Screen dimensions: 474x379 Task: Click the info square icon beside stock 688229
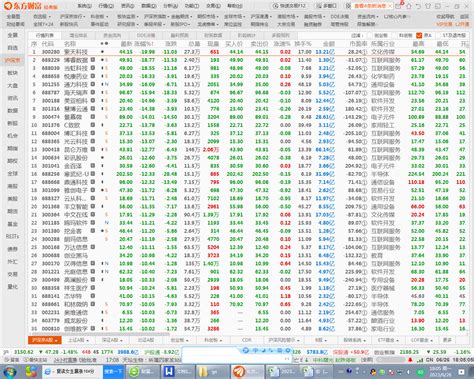coord(93,60)
